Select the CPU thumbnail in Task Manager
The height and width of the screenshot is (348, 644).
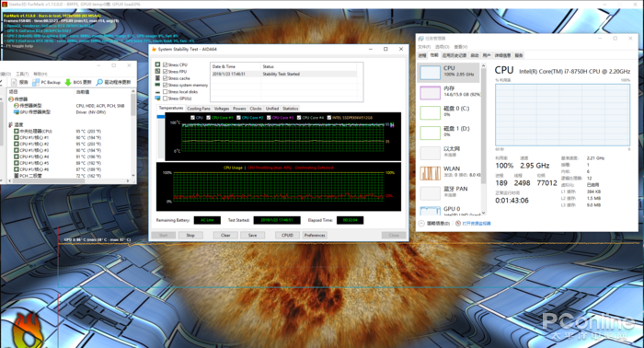430,73
